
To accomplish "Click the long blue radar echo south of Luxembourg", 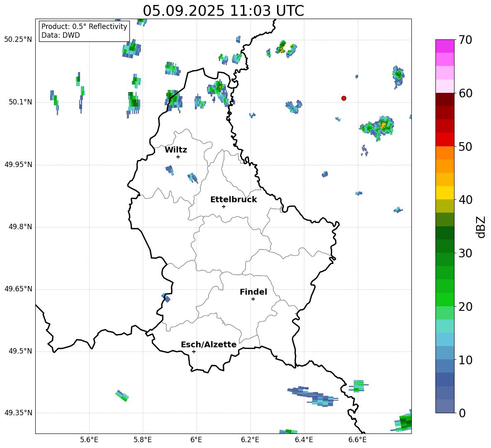I will 313,396.
